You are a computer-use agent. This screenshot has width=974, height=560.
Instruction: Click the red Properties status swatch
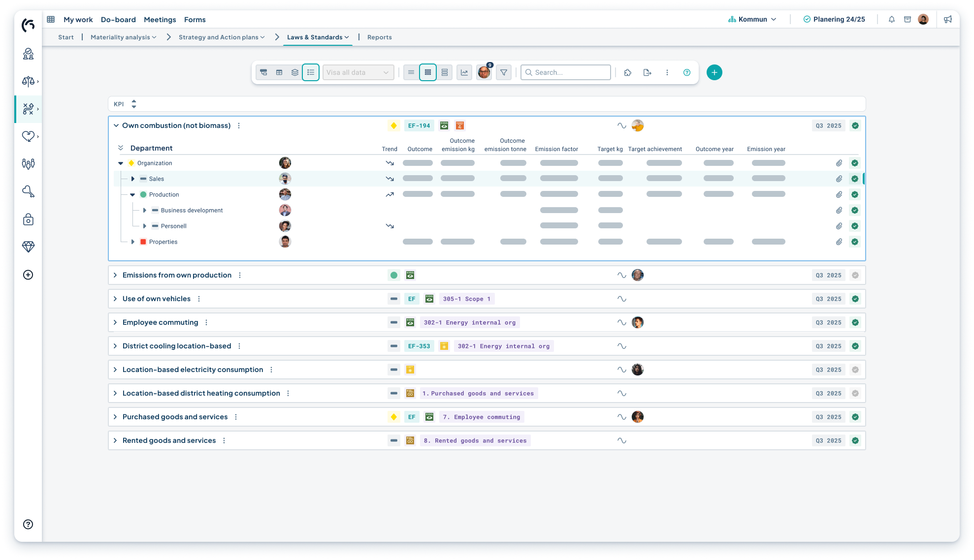tap(143, 242)
